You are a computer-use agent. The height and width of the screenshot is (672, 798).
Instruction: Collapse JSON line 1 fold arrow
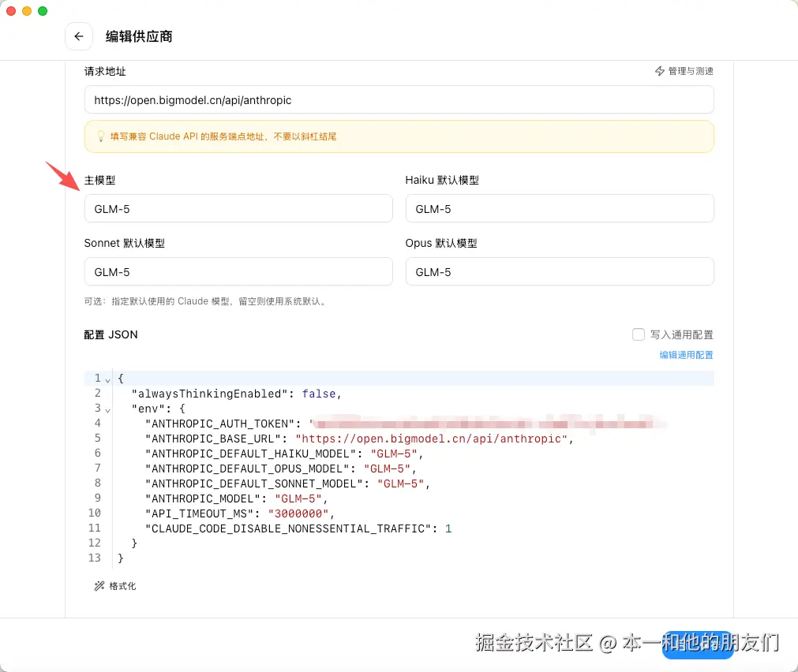[107, 380]
